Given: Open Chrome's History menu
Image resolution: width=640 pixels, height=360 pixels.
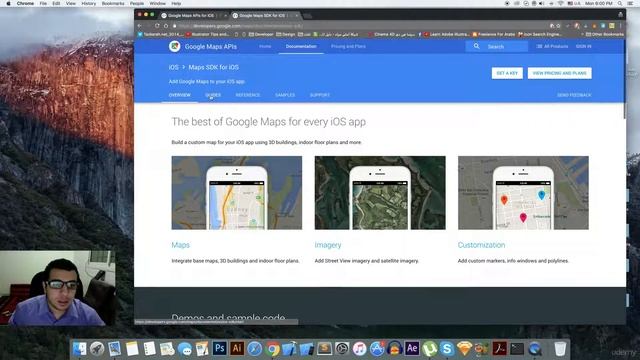Looking at the screenshot, I should 89,3.
